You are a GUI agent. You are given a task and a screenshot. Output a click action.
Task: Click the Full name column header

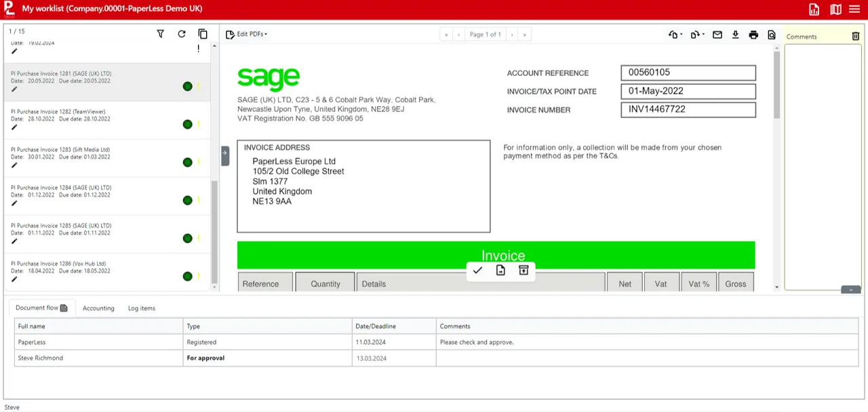pyautogui.click(x=99, y=326)
